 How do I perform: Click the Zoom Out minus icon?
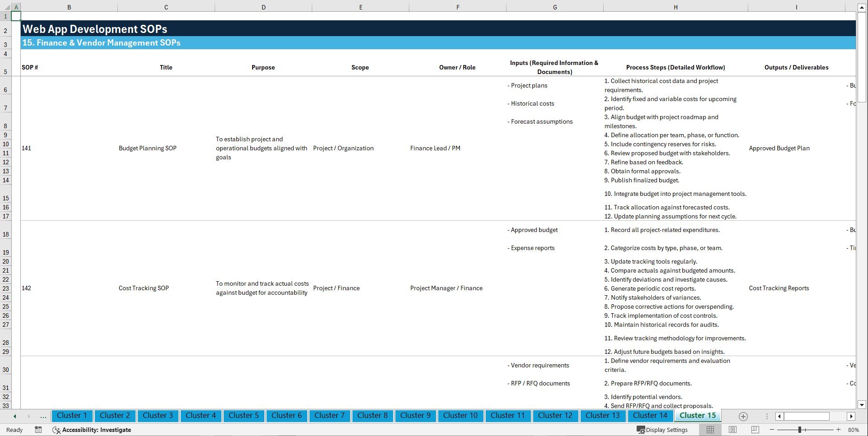point(772,430)
